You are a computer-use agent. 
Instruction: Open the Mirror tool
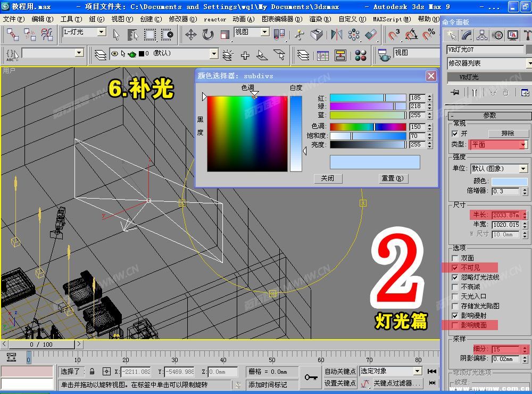pos(336,35)
